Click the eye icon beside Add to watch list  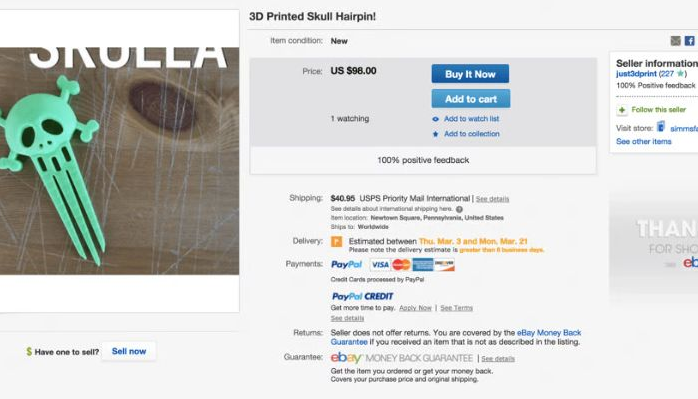click(x=435, y=119)
